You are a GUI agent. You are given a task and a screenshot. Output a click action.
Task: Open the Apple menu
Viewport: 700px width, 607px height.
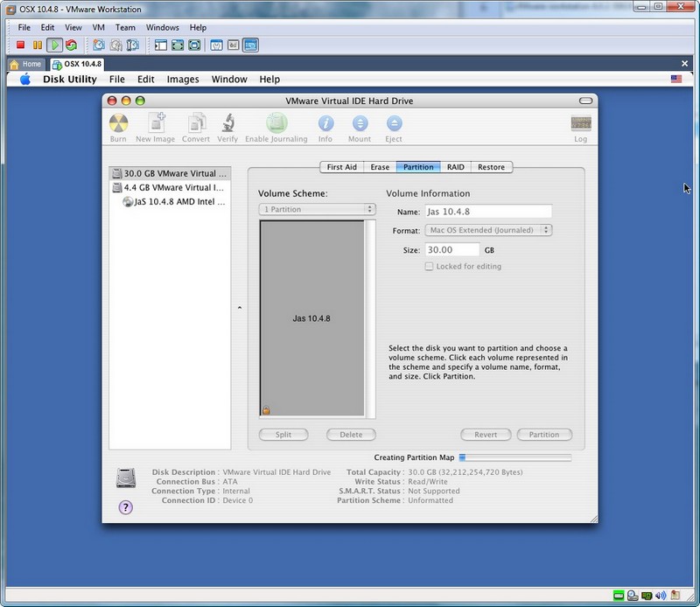[x=25, y=80]
